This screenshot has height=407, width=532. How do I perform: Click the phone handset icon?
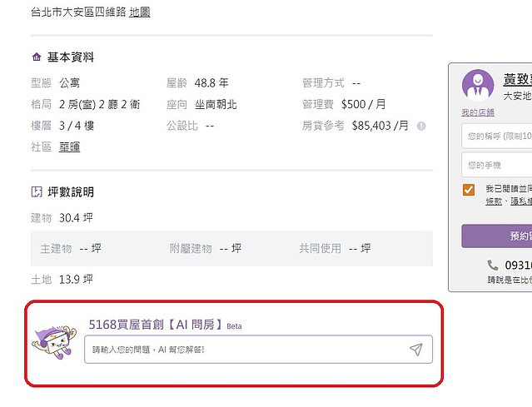493,265
